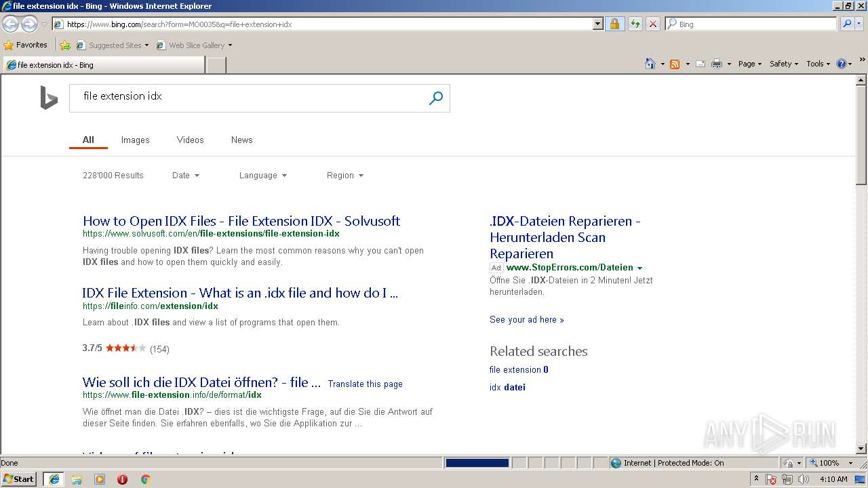Click related search 'idx datei'
Screen dimensions: 868x488
point(507,387)
